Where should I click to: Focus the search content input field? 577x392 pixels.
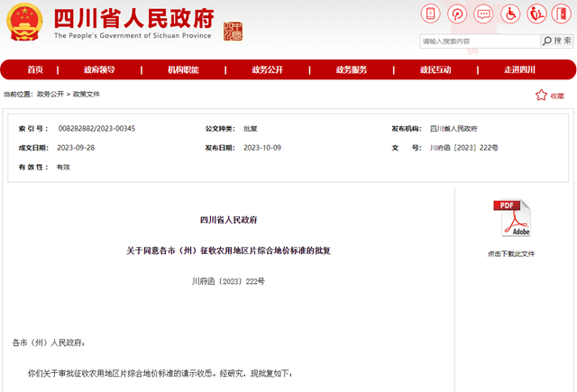coord(480,41)
